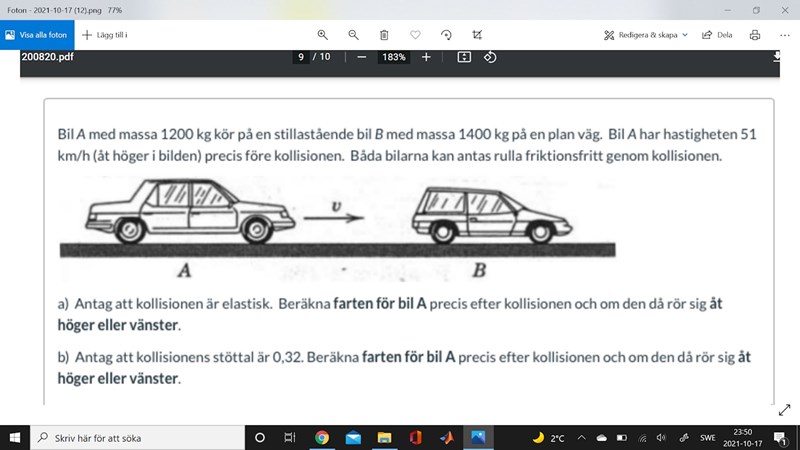The height and width of the screenshot is (450, 800).
Task: Expand the Redigera & skapa dropdown
Action: (646, 34)
